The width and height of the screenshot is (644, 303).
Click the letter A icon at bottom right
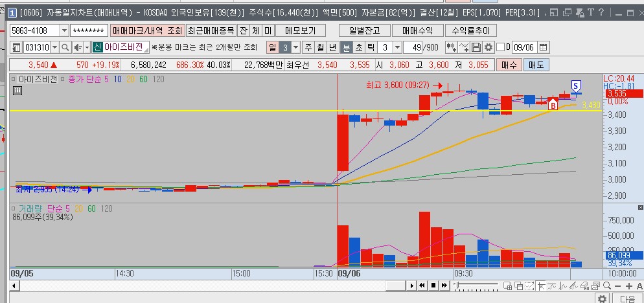(639, 286)
